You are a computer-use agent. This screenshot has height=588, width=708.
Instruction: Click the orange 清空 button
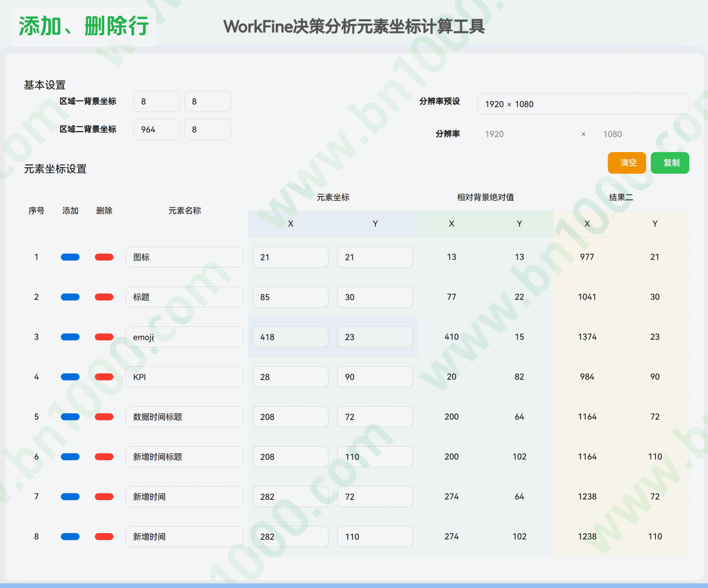[627, 162]
